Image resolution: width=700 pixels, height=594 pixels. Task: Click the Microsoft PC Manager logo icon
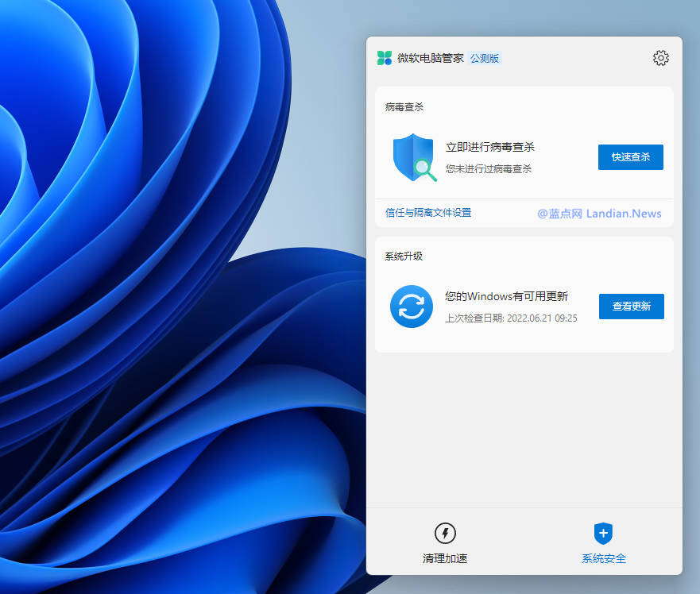point(385,58)
